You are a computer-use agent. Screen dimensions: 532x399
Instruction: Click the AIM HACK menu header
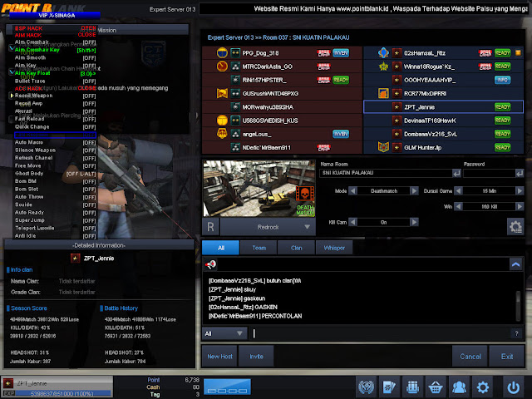(56, 35)
